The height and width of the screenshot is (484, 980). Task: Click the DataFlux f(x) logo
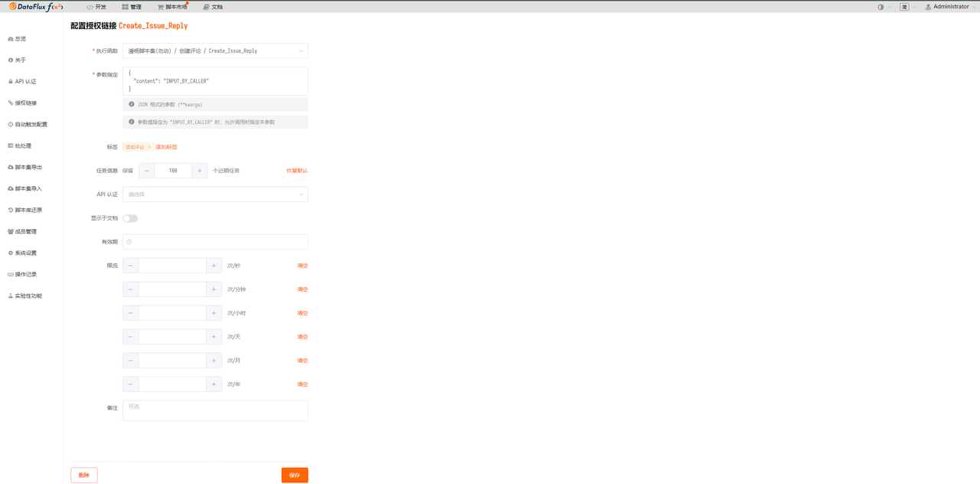tap(36, 7)
